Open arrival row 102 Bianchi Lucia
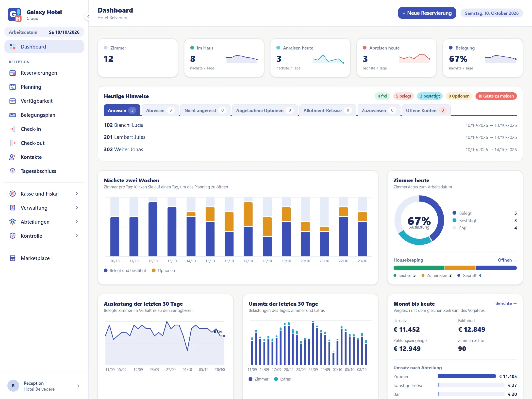Viewport: 532px width, 399px height. tap(310, 125)
